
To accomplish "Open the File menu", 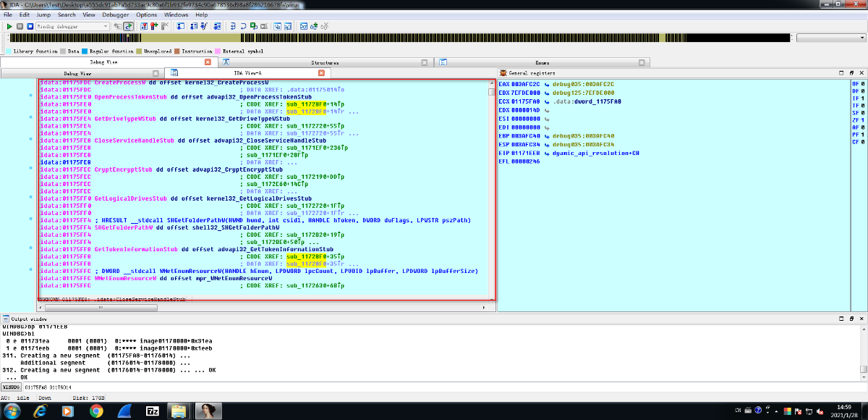I will (8, 14).
